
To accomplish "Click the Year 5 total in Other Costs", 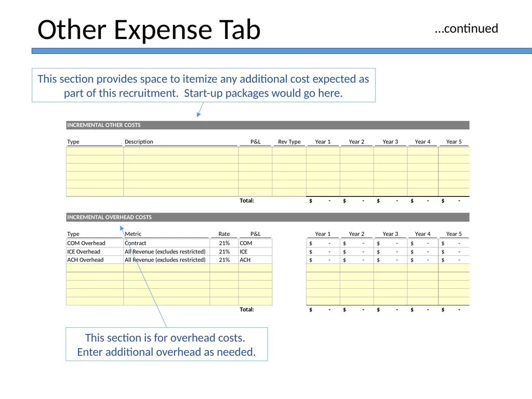I will click(x=454, y=201).
